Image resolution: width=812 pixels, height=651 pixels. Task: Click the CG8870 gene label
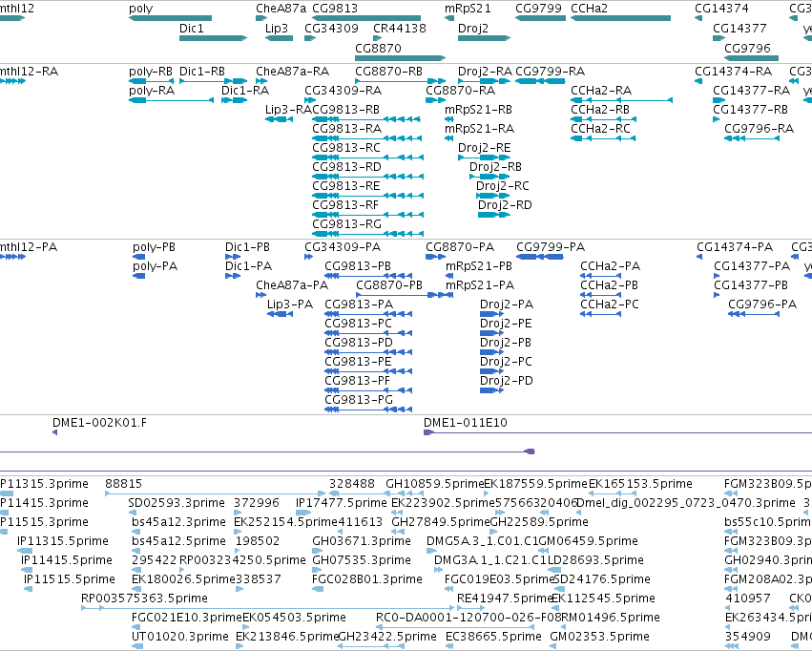coord(378,48)
